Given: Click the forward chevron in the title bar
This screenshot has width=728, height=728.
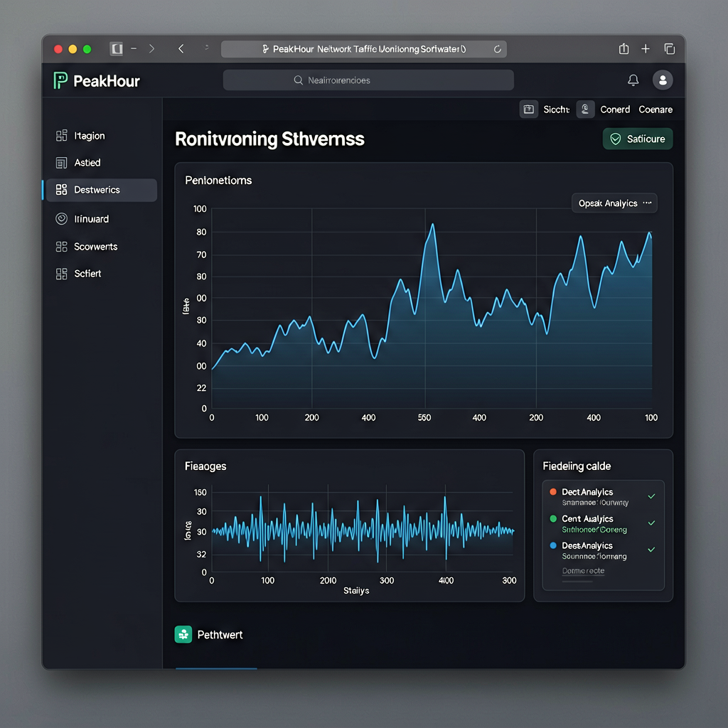Looking at the screenshot, I should 151,49.
